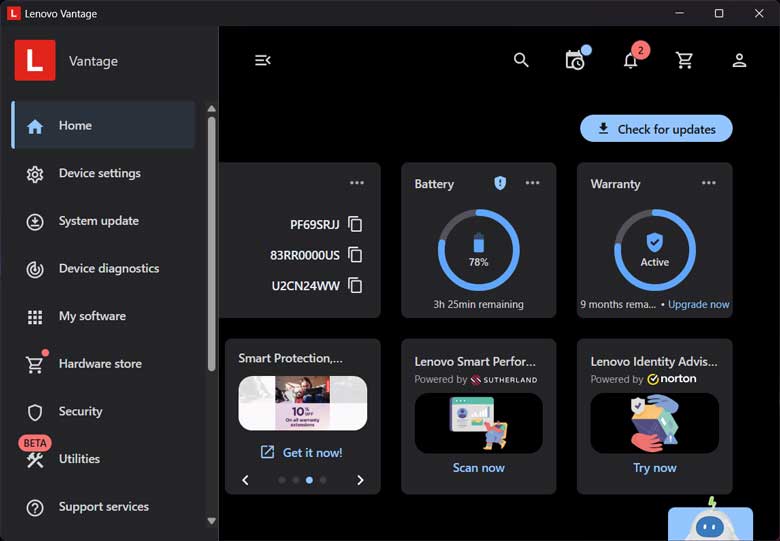
Task: Click the Lenovo Smart Performance card title
Action: (x=475, y=361)
